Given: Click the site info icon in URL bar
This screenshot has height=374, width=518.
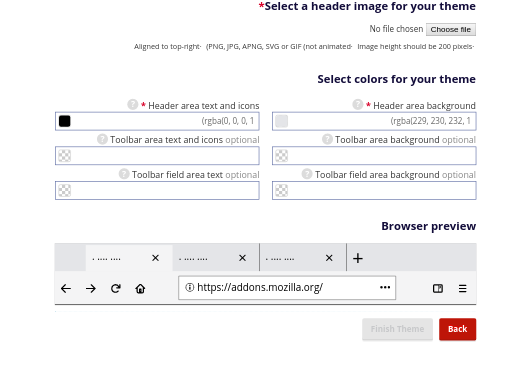Looking at the screenshot, I should 189,287.
